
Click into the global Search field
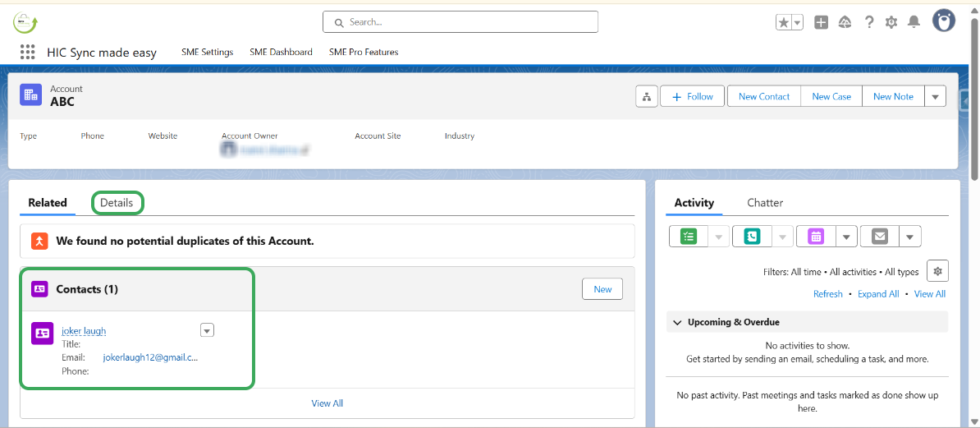[x=460, y=22]
